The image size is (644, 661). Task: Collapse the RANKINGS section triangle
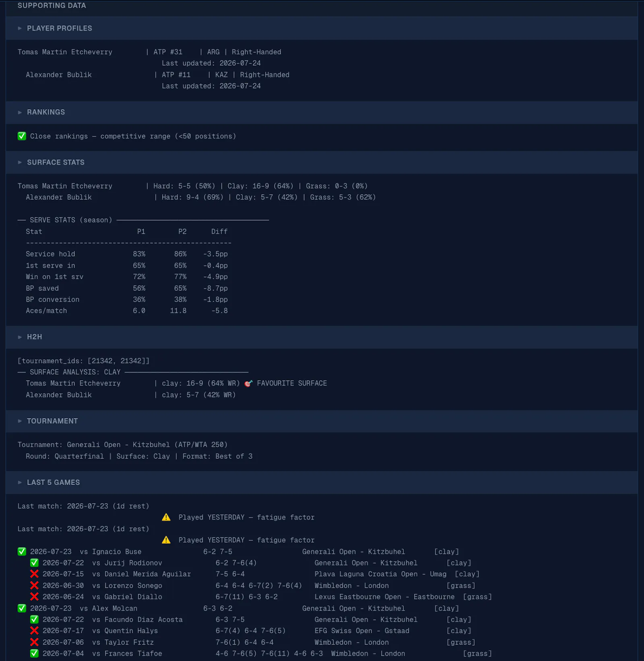(20, 112)
